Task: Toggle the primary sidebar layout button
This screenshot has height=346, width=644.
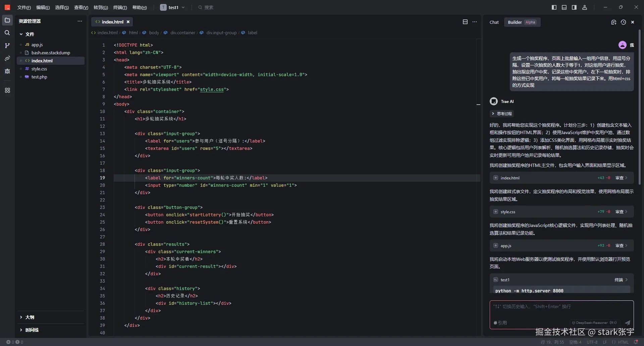Action: 554,7
